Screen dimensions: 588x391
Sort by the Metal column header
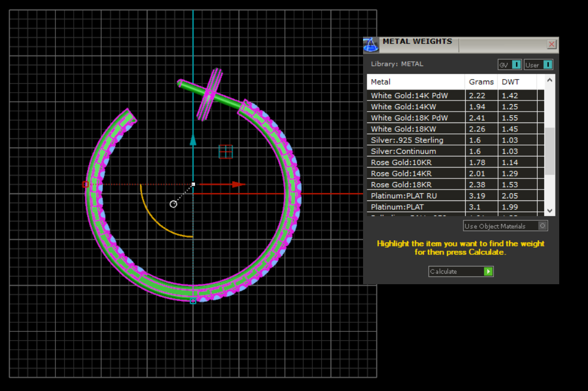pos(415,82)
